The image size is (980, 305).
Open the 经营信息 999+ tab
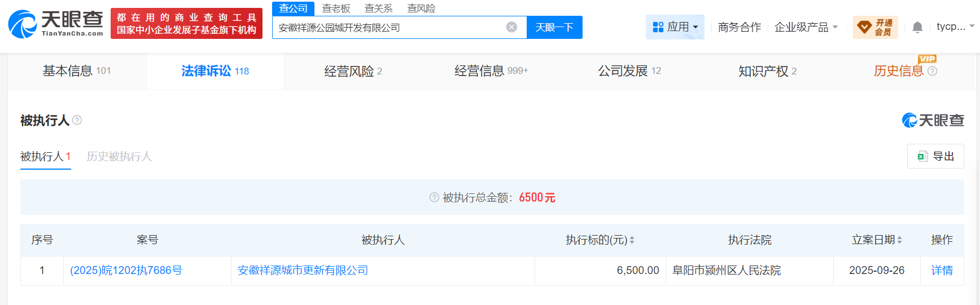[x=491, y=71]
